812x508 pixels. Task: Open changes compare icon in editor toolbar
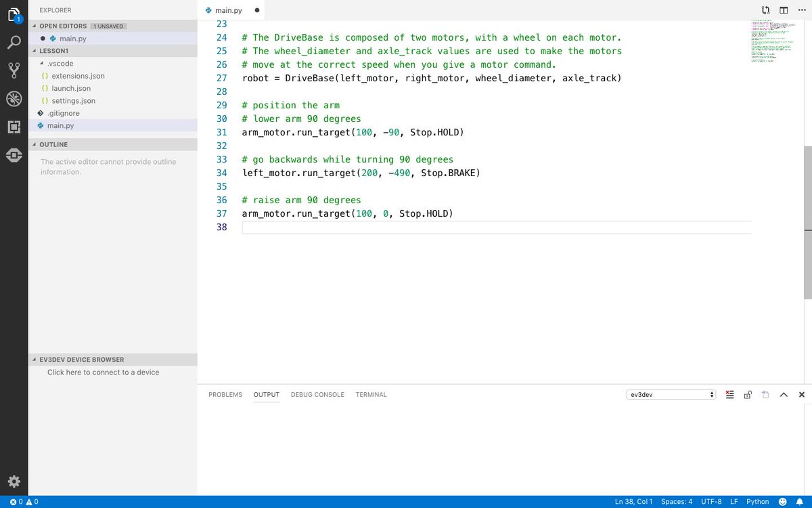pos(765,10)
